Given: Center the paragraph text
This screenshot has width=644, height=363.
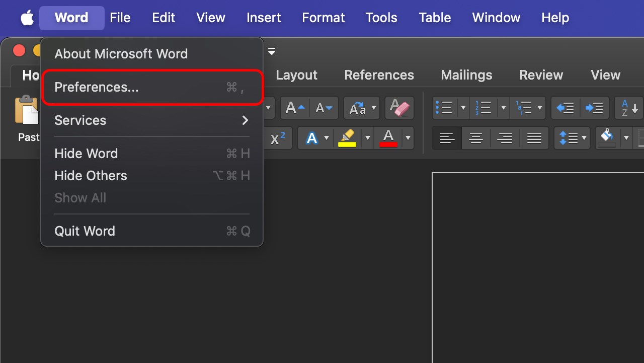Looking at the screenshot, I should point(476,138).
